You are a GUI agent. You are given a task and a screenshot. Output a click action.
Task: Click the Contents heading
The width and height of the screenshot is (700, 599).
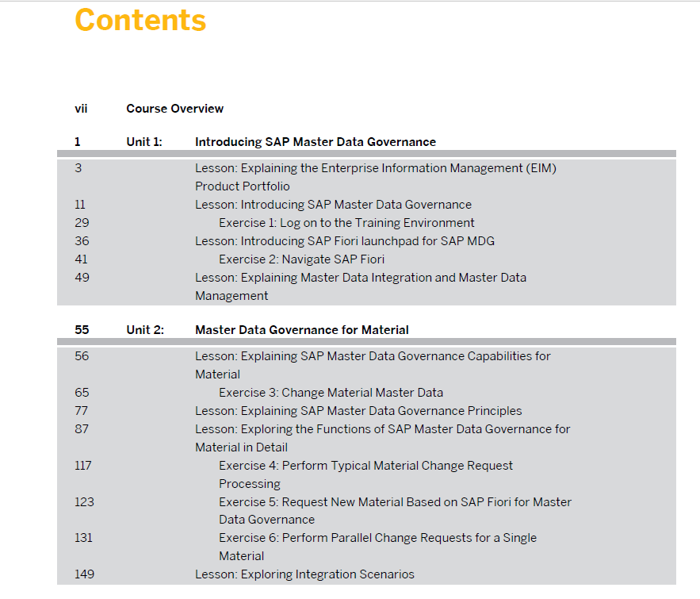pos(140,21)
